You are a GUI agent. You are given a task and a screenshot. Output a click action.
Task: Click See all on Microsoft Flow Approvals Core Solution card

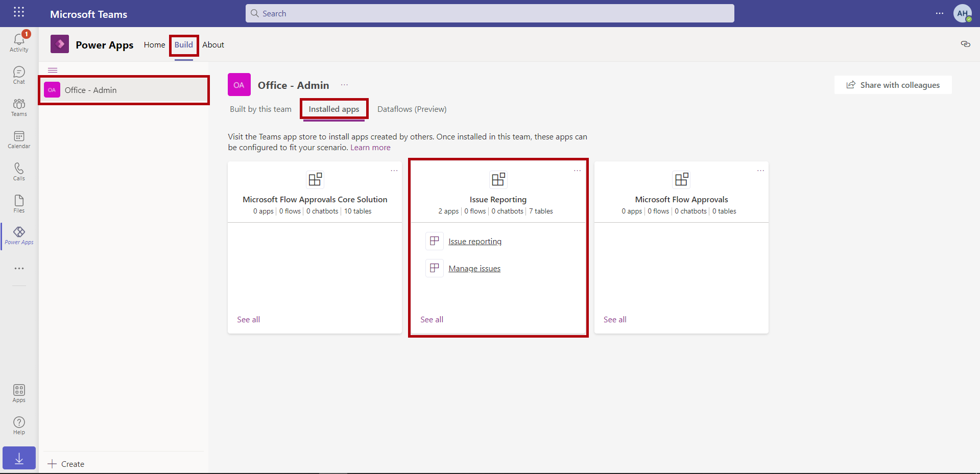coord(249,320)
